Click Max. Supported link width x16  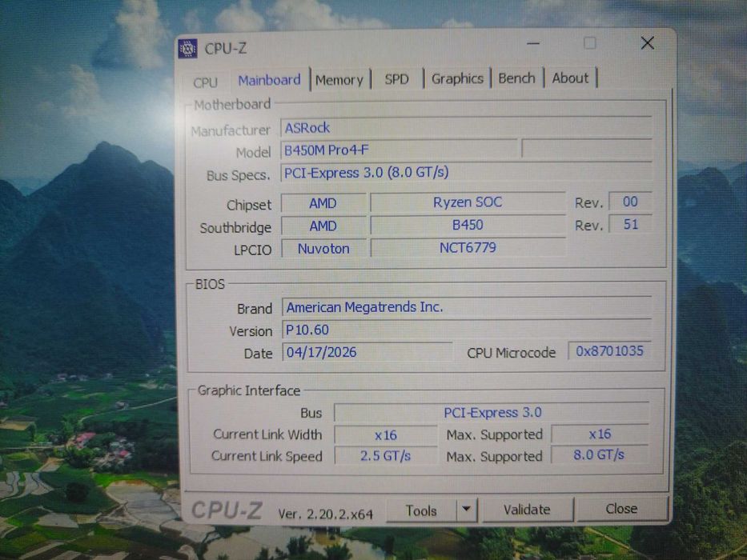click(600, 434)
